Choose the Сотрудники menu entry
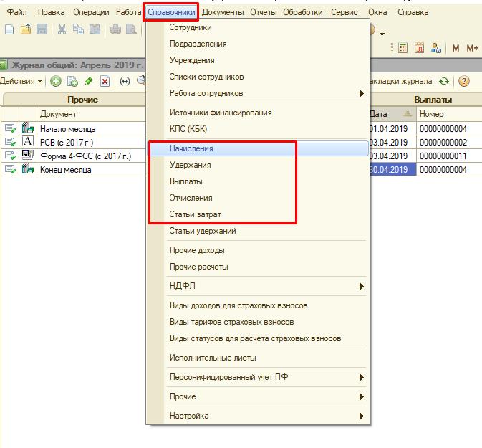Viewport: 482px width, 448px height. click(x=190, y=27)
